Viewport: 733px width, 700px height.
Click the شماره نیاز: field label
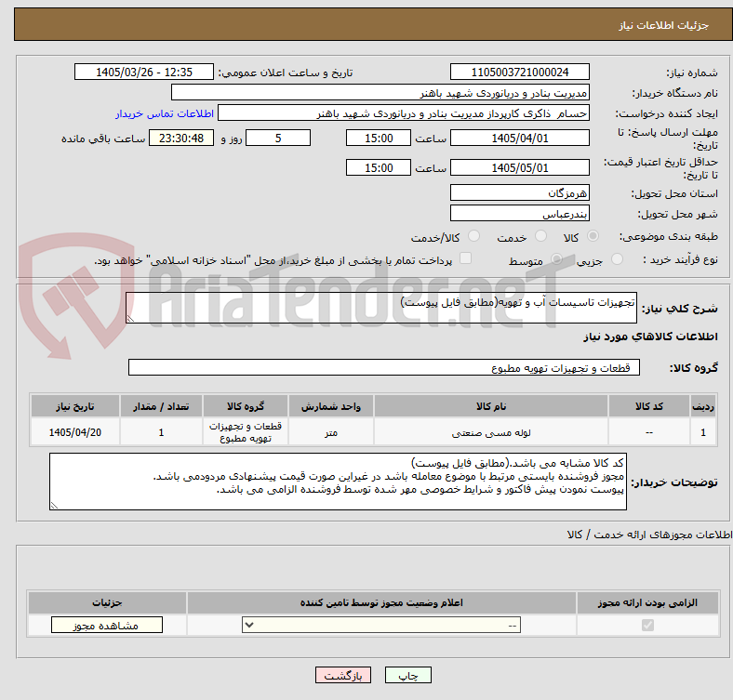tap(692, 73)
